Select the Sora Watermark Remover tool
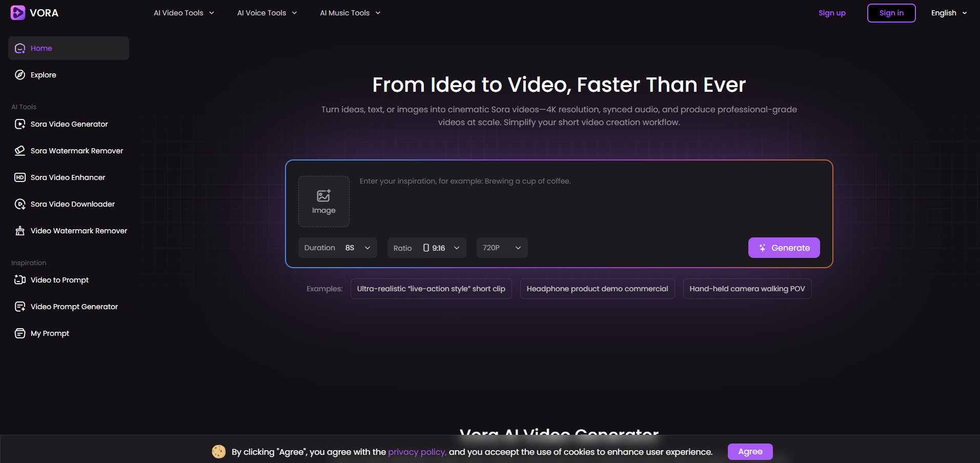The width and height of the screenshot is (980, 463). pyautogui.click(x=76, y=151)
